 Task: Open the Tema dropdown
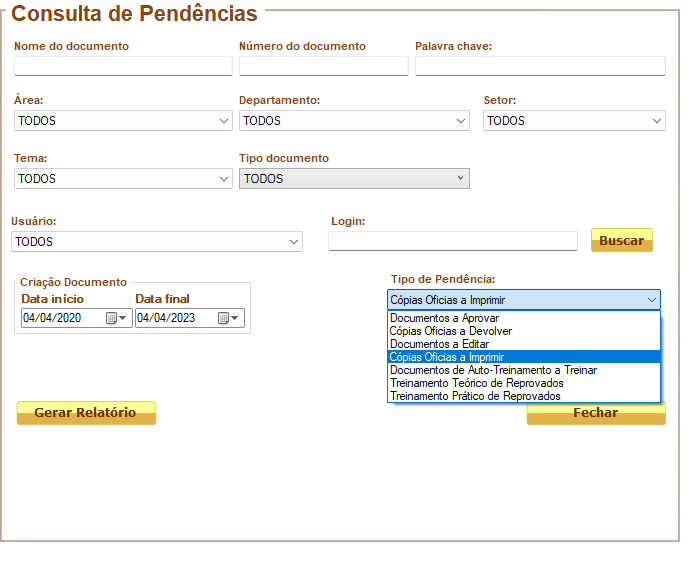123,179
